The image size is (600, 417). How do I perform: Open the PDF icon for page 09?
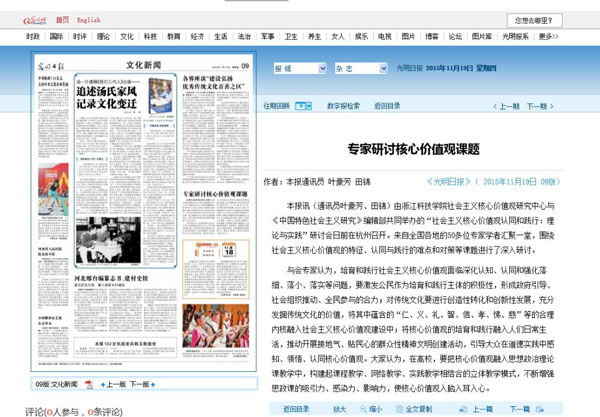click(89, 384)
